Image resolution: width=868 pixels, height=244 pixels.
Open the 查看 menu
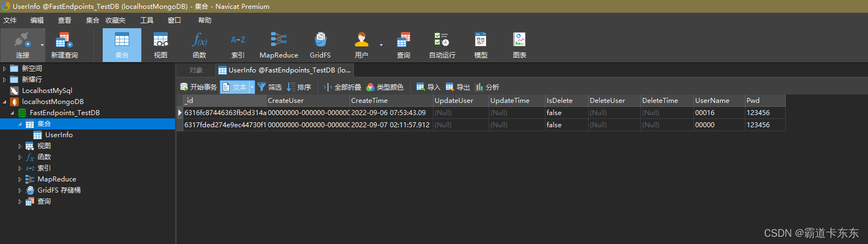point(65,20)
